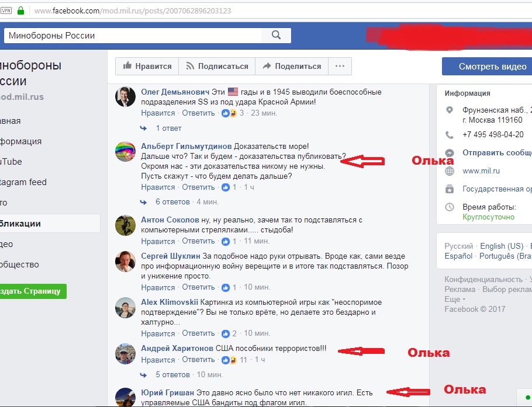Open Антон Соколов's avatar
The width and height of the screenshot is (532, 407).
click(125, 225)
